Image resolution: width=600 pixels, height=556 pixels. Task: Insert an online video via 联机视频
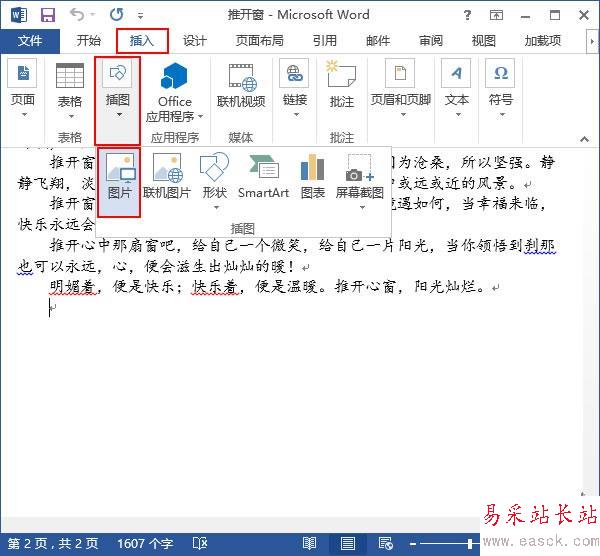(x=241, y=86)
